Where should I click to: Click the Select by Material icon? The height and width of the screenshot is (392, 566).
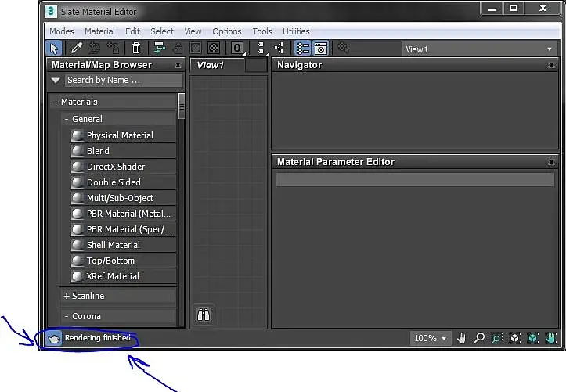344,48
